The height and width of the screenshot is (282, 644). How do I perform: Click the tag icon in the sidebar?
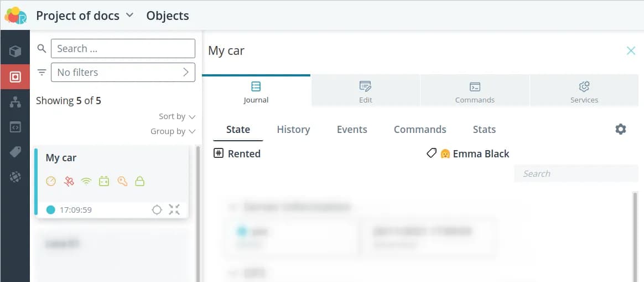coord(15,152)
